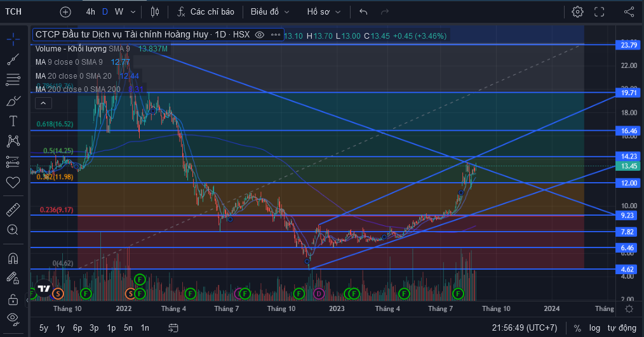Click the 19.71 price label on axis
Image resolution: width=644 pixels, height=337 pixels.
[x=628, y=93]
